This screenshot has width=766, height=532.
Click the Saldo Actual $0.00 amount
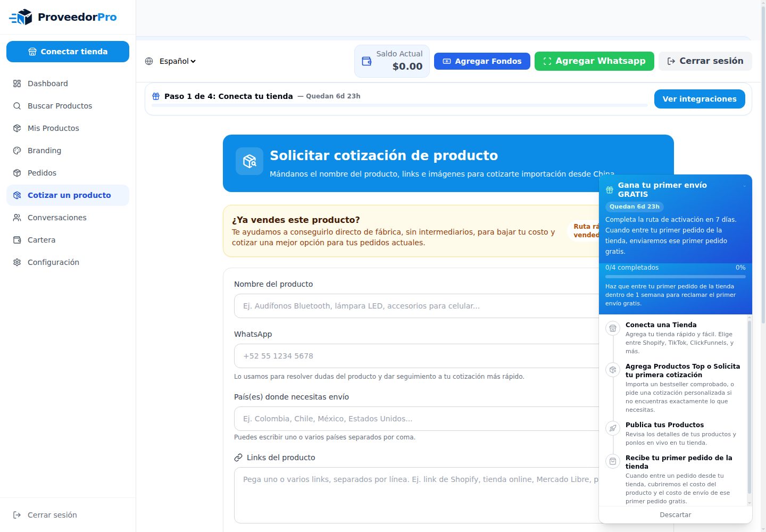[407, 66]
